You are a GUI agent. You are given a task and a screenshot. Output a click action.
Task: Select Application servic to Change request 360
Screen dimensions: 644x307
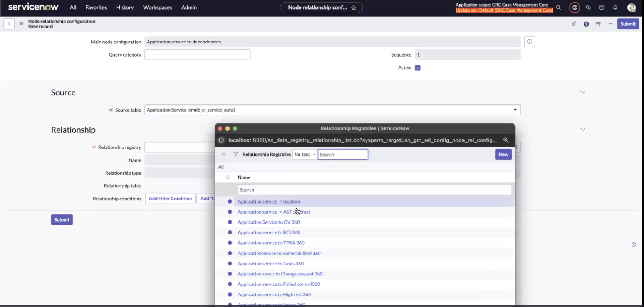(280, 274)
